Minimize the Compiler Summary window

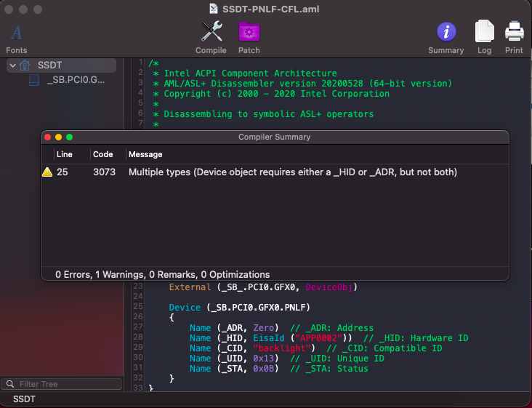click(x=58, y=137)
